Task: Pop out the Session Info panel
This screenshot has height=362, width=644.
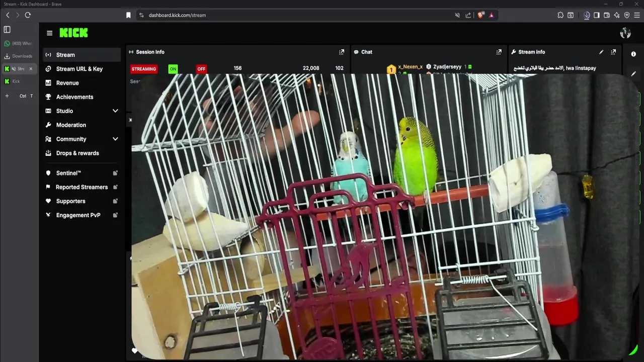Action: point(342,52)
